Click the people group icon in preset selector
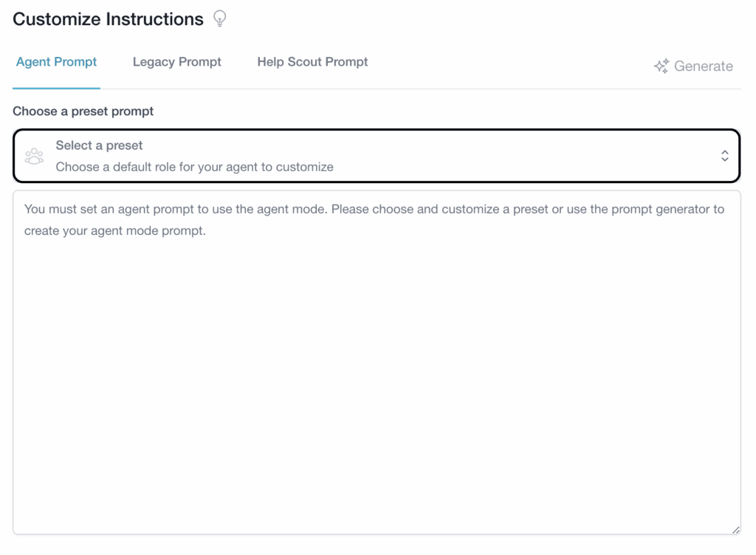Viewport: 756px width, 555px height. (34, 156)
